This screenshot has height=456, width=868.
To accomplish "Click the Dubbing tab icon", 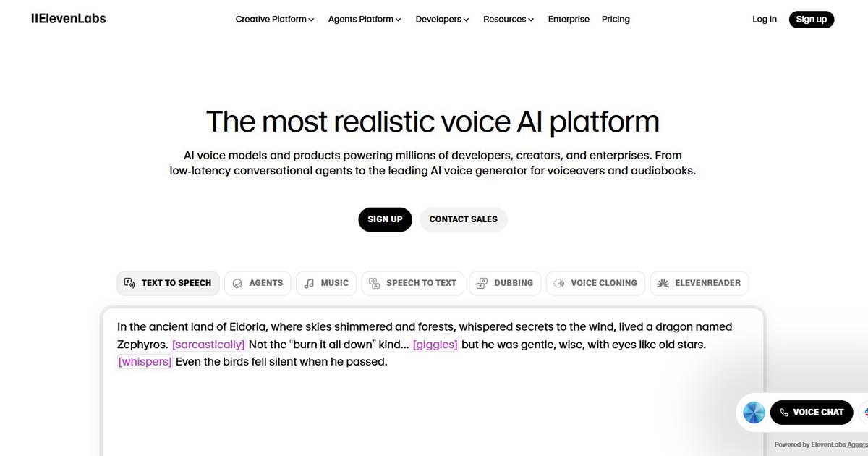I will (482, 283).
